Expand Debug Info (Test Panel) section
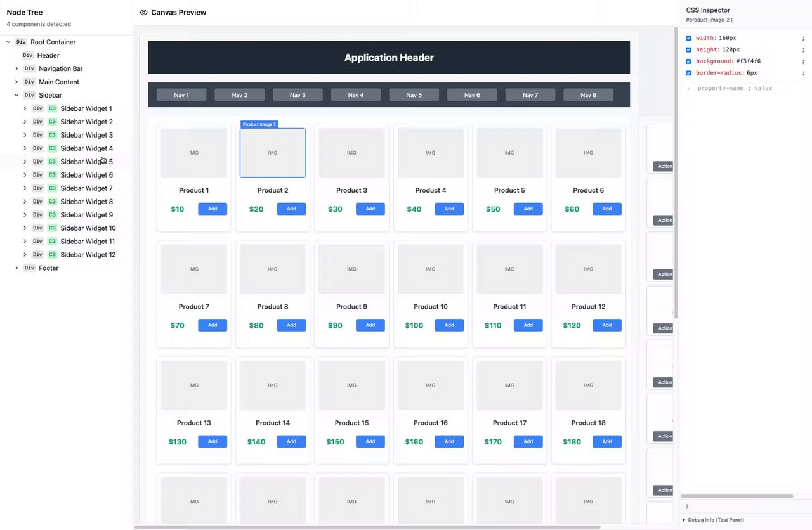This screenshot has width=812, height=530. pyautogui.click(x=714, y=520)
